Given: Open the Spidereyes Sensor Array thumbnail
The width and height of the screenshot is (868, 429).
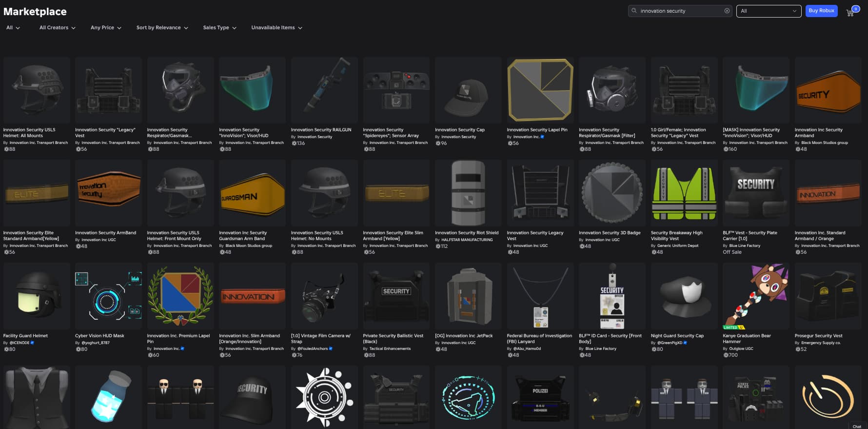Looking at the screenshot, I should pos(396,90).
